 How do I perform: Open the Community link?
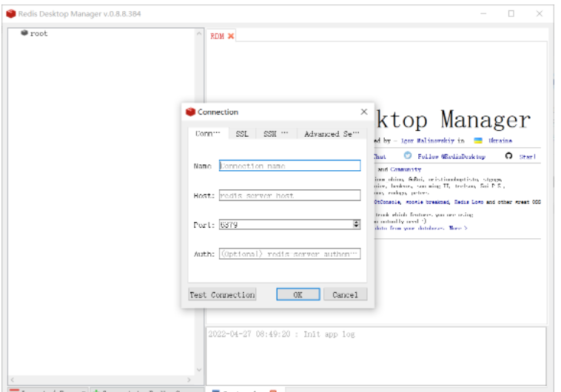(x=406, y=169)
